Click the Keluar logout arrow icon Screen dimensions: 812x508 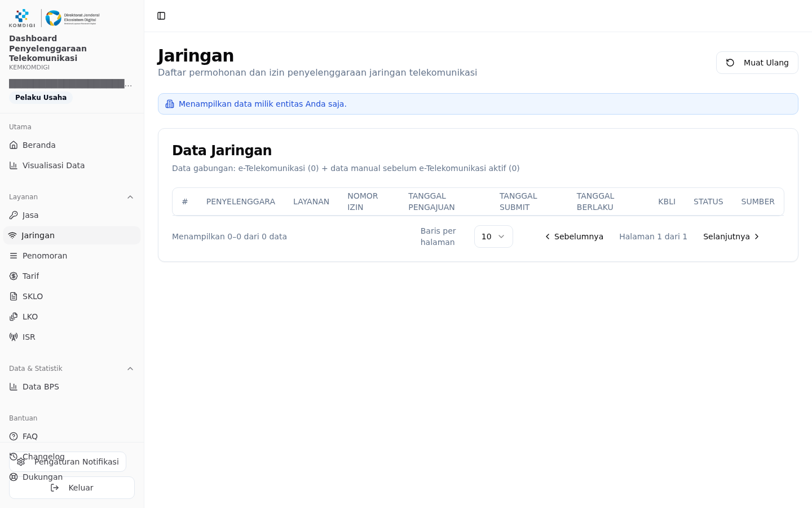55,488
